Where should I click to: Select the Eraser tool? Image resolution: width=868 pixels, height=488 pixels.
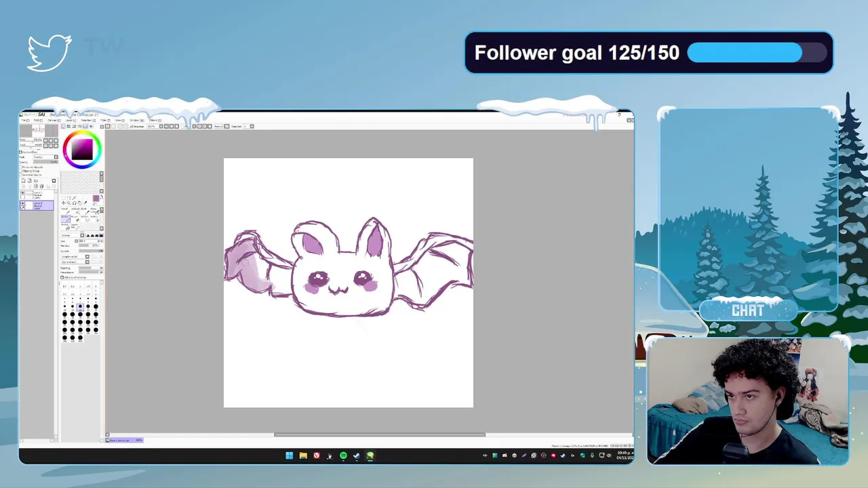click(75, 219)
